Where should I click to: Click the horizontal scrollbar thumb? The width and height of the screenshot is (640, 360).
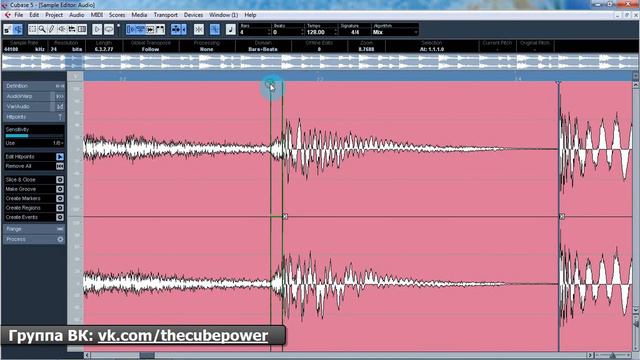[147, 356]
